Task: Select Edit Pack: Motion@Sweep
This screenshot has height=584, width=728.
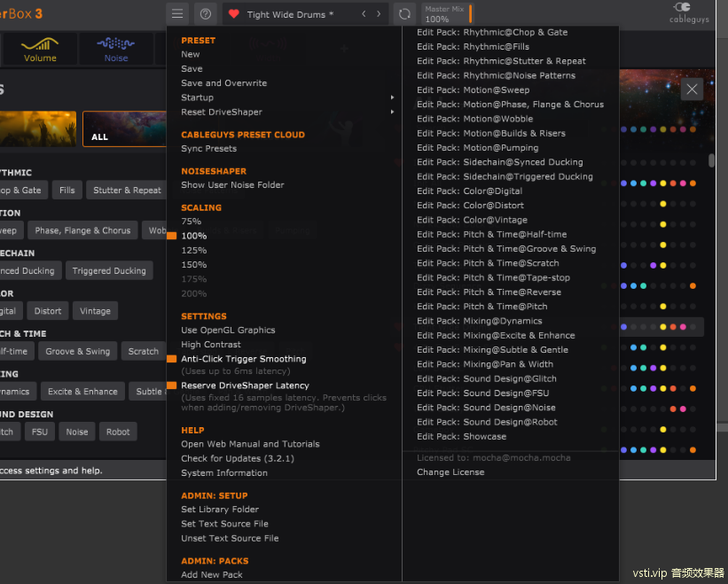Action: 474,90
